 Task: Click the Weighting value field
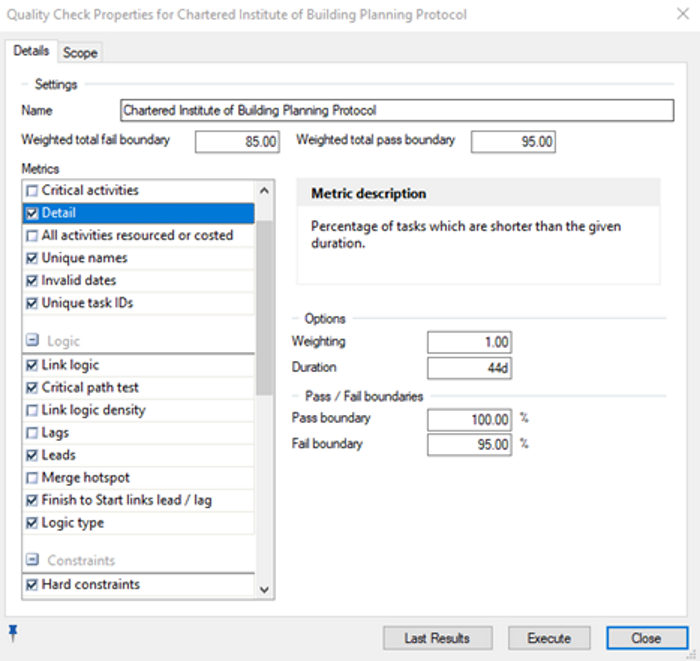[x=470, y=342]
